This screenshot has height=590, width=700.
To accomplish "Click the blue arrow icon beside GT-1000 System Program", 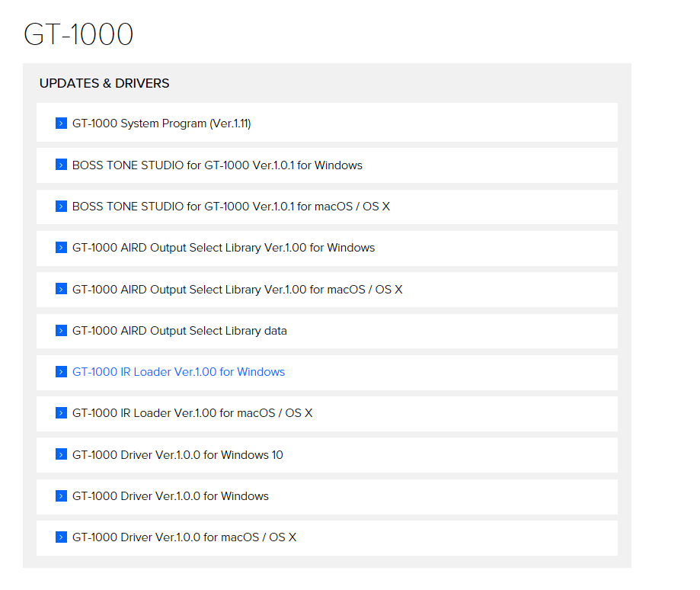I will pyautogui.click(x=61, y=123).
